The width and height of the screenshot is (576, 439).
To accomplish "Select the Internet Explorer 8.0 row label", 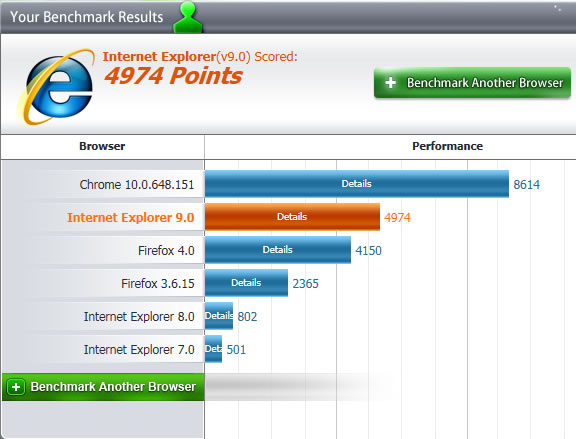I will 139,317.
